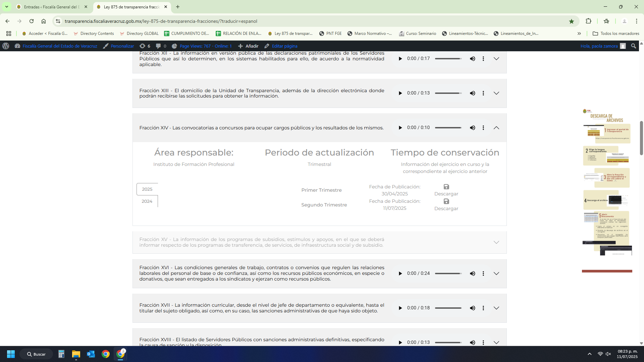Bookmark star icon in address bar
The height and width of the screenshot is (362, 644).
point(572,21)
